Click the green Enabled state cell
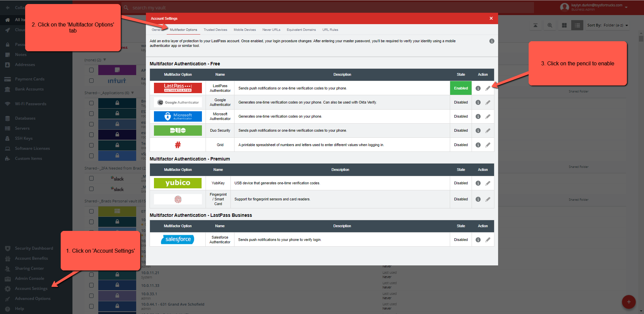Image resolution: width=644 pixels, height=314 pixels. (461, 88)
